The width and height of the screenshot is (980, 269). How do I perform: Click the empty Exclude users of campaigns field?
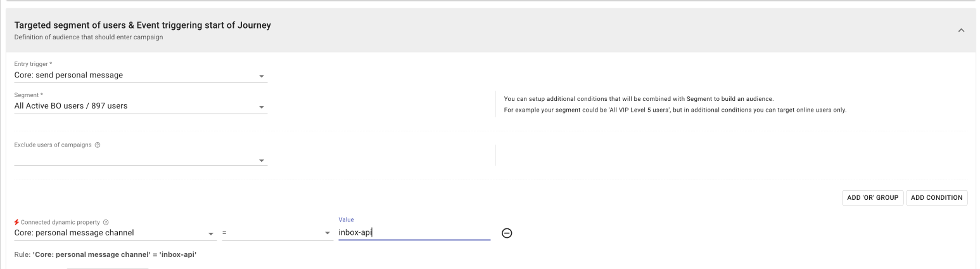[x=133, y=159]
